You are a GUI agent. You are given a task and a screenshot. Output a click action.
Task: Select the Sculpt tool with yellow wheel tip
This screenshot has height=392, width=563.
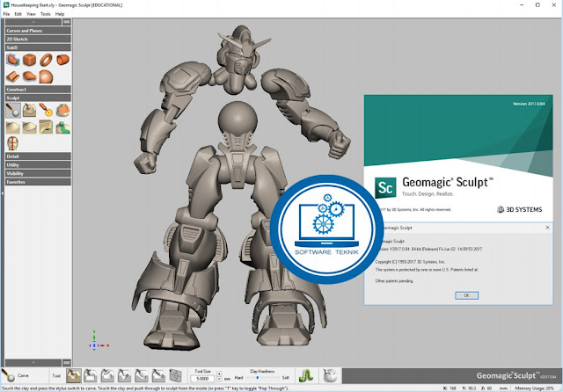(x=46, y=111)
